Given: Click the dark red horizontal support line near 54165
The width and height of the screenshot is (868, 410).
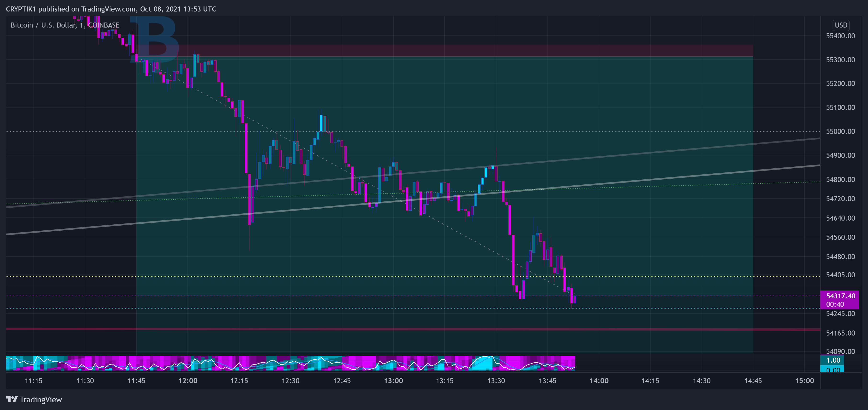Looking at the screenshot, I should [x=413, y=329].
